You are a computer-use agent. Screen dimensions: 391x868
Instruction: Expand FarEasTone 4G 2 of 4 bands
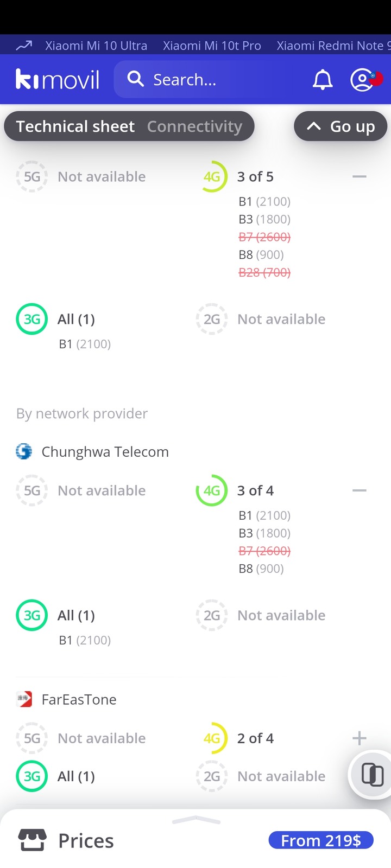pos(360,738)
